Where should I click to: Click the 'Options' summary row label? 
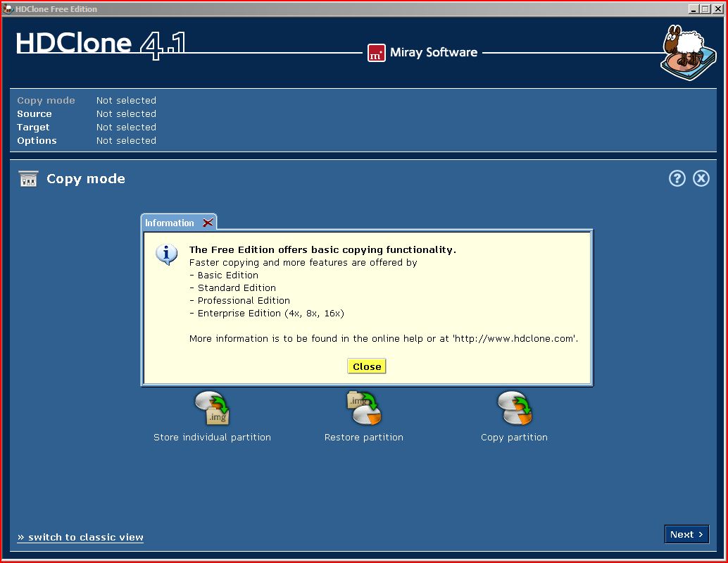[x=37, y=140]
